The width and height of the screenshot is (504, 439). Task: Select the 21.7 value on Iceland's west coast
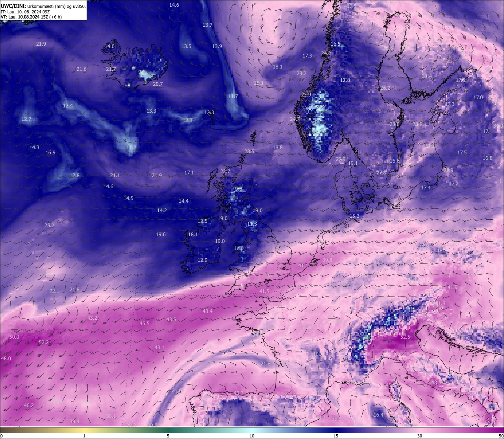(x=111, y=69)
